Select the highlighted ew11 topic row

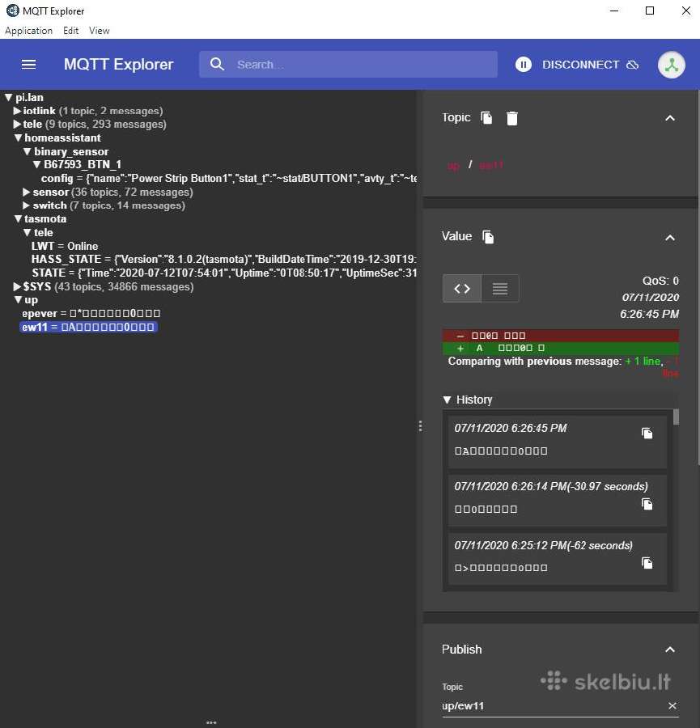[x=88, y=327]
